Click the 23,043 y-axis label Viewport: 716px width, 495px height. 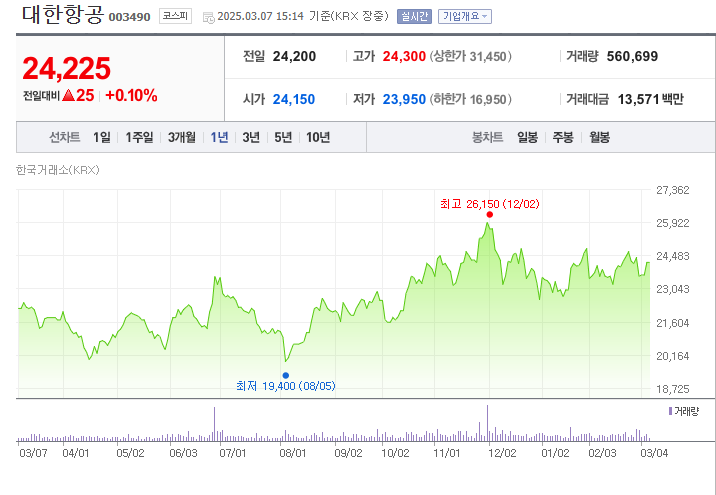673,289
